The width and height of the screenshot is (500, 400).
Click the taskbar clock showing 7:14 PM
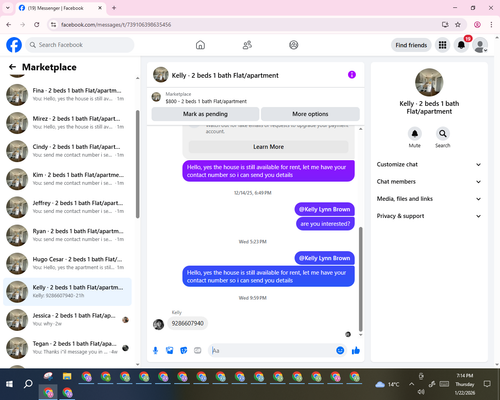click(x=465, y=384)
